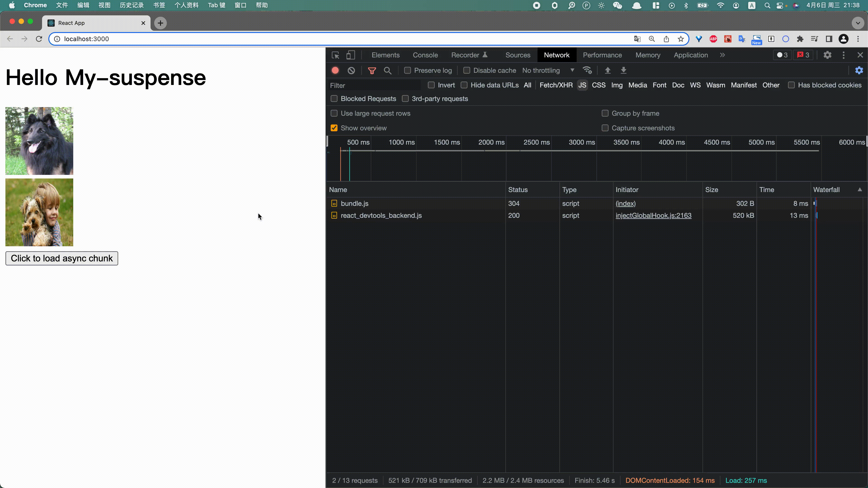Image resolution: width=868 pixels, height=488 pixels.
Task: Import HAR file upload arrow
Action: pos(608,70)
